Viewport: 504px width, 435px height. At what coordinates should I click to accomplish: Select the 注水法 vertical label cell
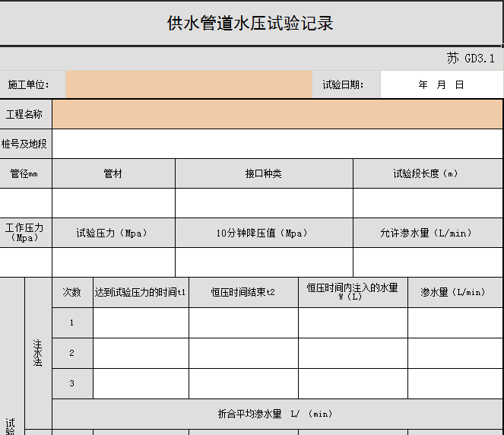click(x=38, y=353)
